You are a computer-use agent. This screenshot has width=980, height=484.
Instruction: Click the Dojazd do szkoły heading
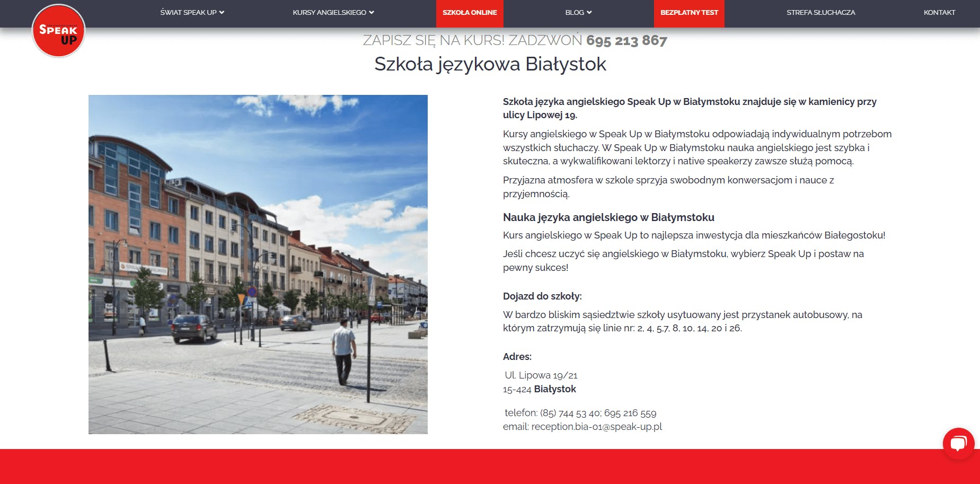[x=543, y=296]
